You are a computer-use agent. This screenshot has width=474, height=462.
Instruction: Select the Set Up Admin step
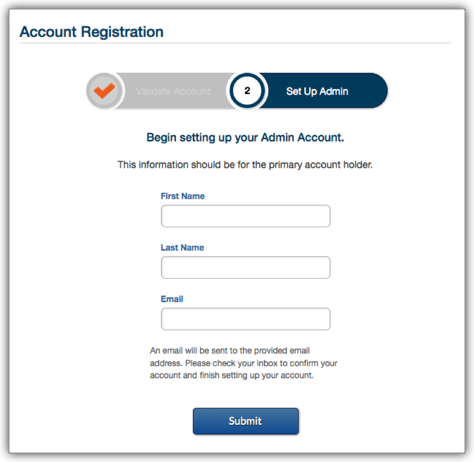point(317,91)
